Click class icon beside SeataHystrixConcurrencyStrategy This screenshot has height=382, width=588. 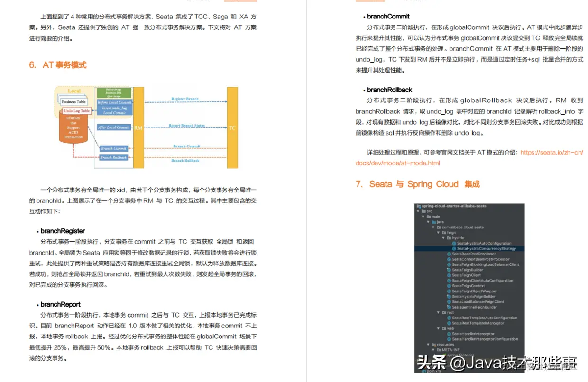click(454, 249)
